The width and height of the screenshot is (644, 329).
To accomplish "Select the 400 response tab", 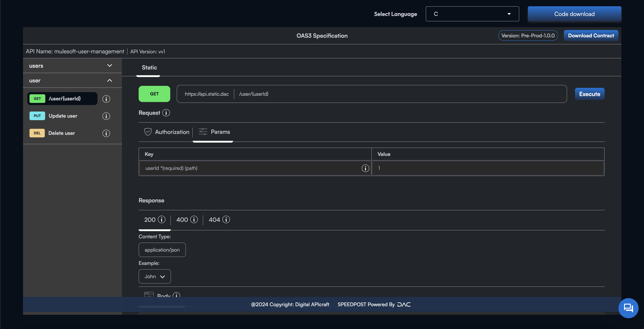I will (187, 220).
